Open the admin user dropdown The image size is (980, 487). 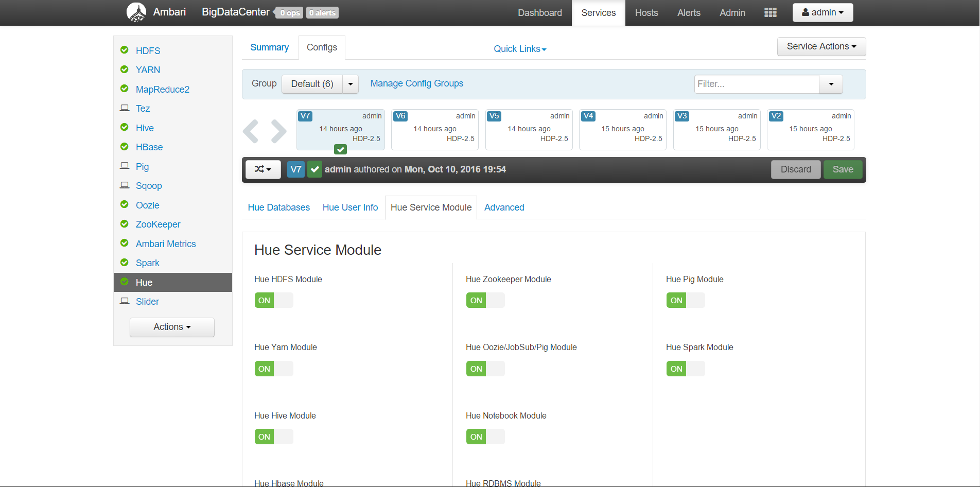(822, 12)
